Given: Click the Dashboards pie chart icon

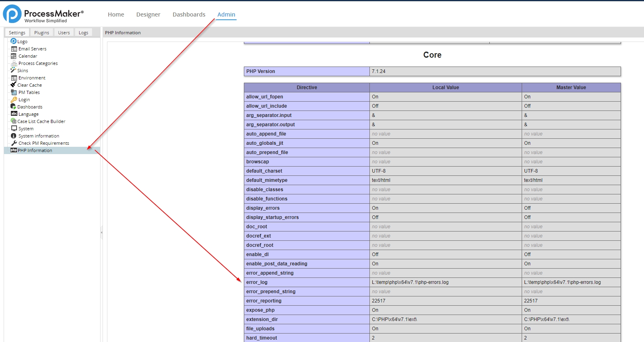Looking at the screenshot, I should [x=13, y=106].
